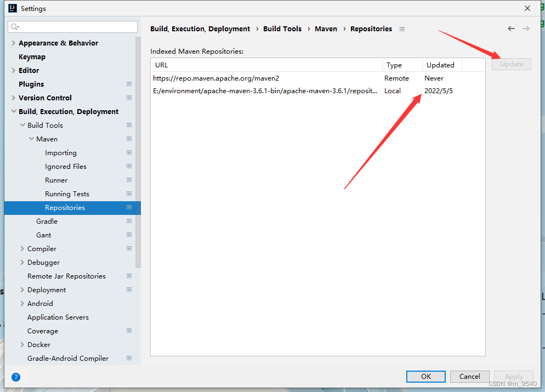Click project icon next to Remote Jar Repositories

click(x=129, y=276)
